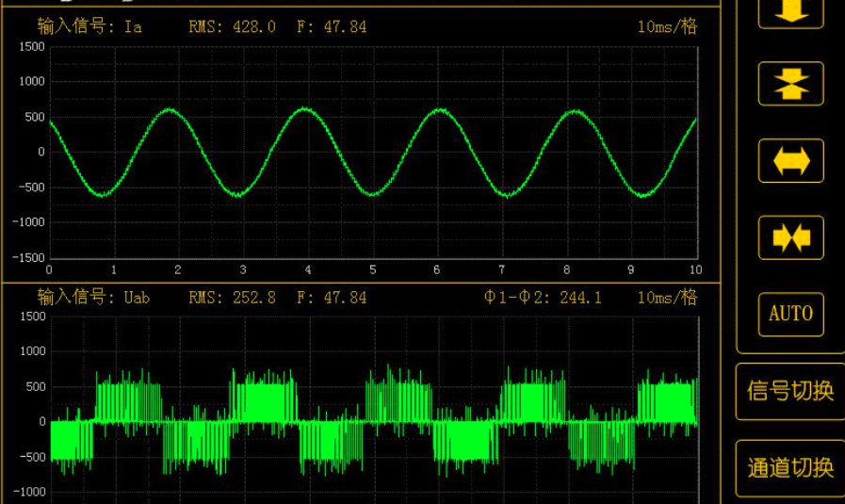Click the 1500 y-axis label on Uab chart
Image resolution: width=845 pixels, height=504 pixels.
pyautogui.click(x=32, y=317)
